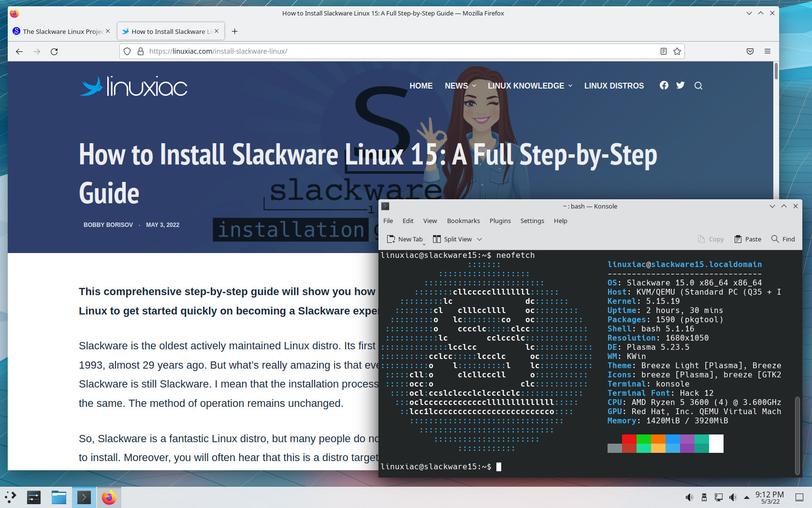Close The Slackware Linux Project tab
The image size is (812, 508).
click(x=108, y=31)
